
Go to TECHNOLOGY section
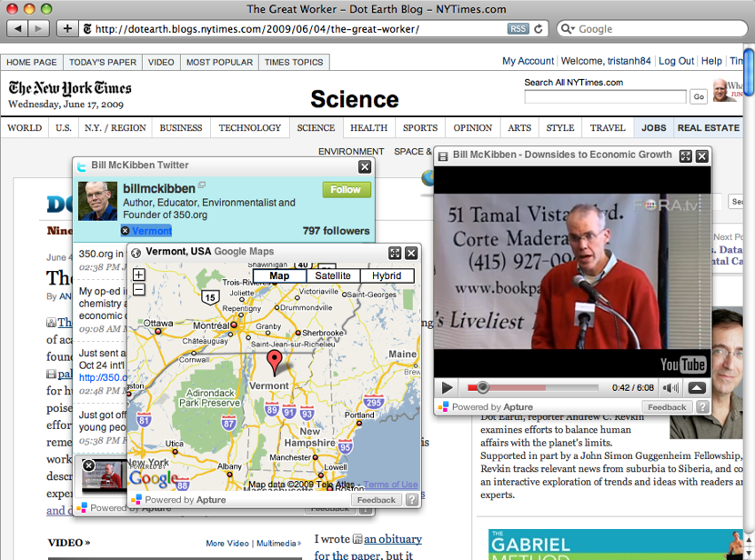[250, 128]
